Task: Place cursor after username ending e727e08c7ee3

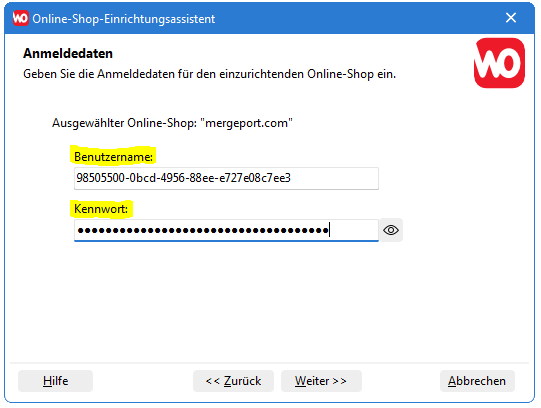Action: (x=292, y=178)
